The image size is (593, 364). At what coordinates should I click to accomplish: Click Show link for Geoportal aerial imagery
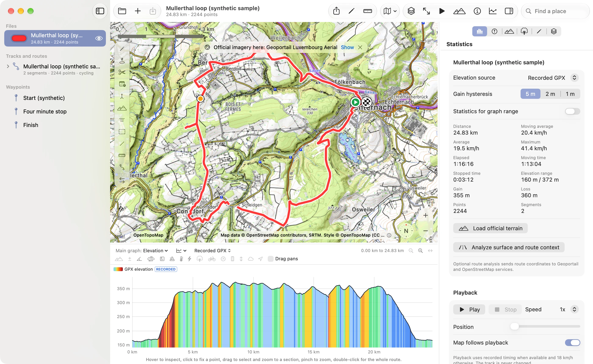point(347,47)
